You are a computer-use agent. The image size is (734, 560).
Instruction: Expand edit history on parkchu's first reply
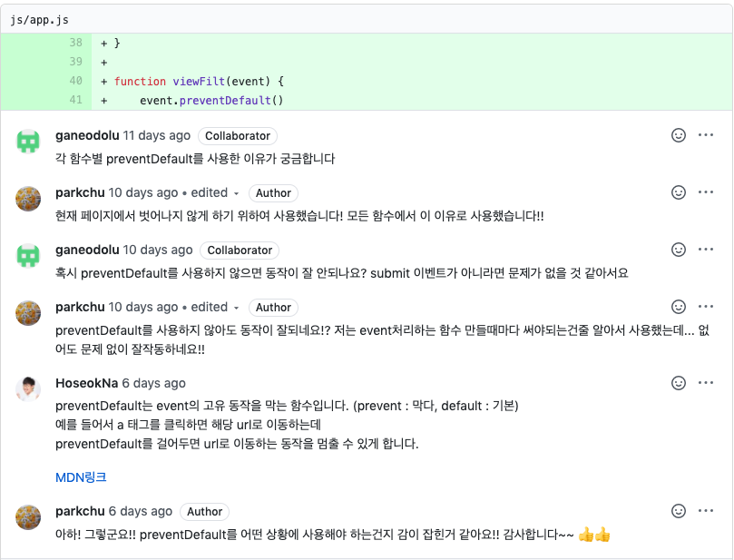pyautogui.click(x=215, y=193)
